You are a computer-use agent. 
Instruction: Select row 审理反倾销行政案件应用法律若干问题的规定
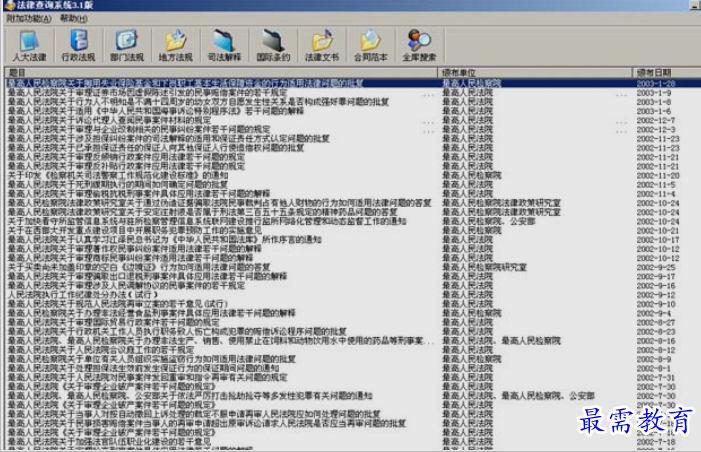pyautogui.click(x=352, y=157)
